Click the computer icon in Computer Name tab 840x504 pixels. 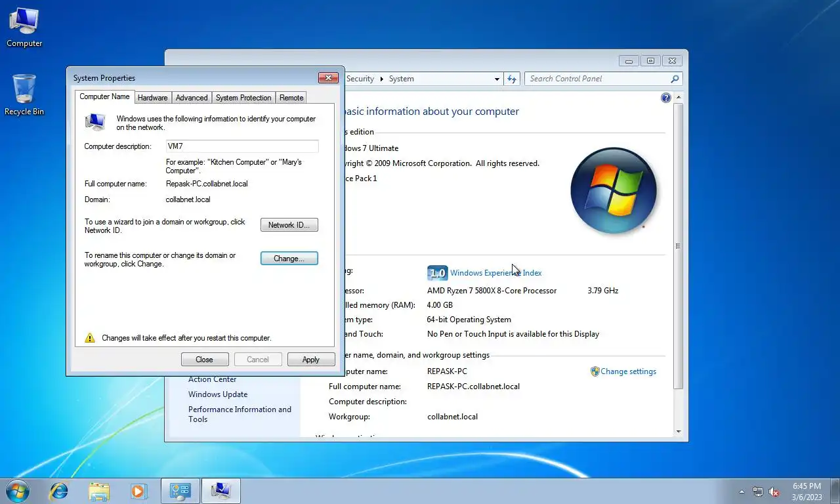pyautogui.click(x=95, y=121)
